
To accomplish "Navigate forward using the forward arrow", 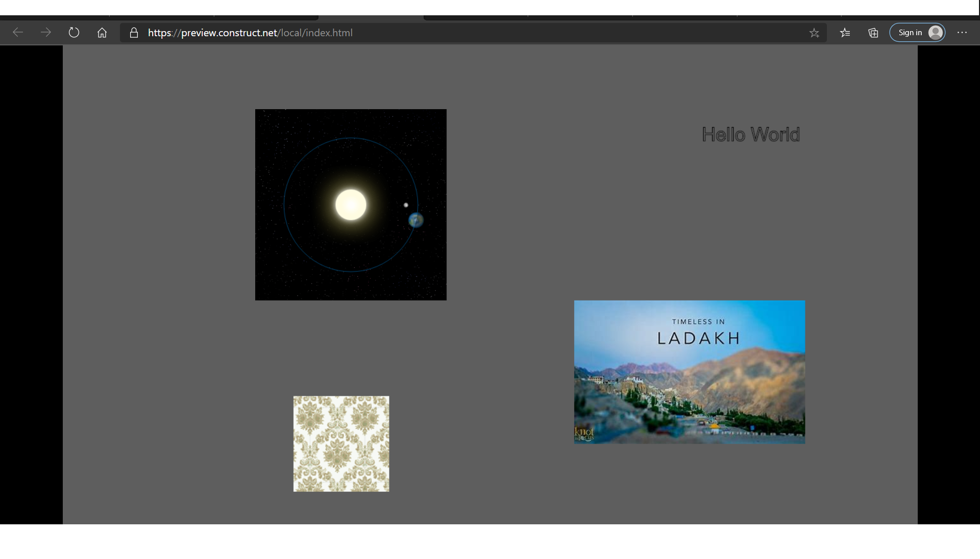I will [x=46, y=32].
